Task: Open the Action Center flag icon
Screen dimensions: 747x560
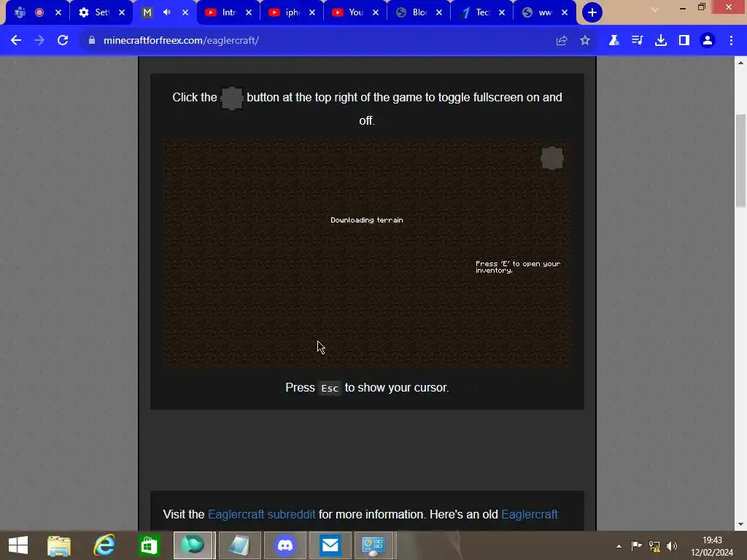Action: tap(636, 545)
